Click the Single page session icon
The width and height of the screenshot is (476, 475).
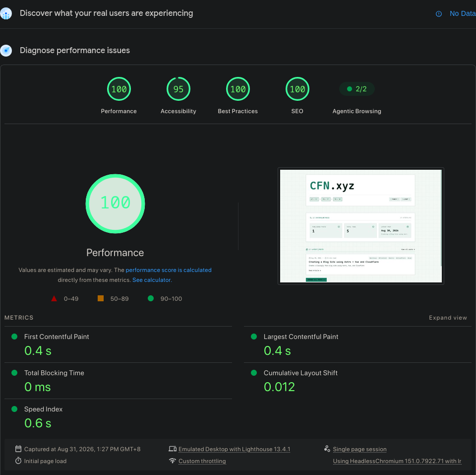pos(327,449)
